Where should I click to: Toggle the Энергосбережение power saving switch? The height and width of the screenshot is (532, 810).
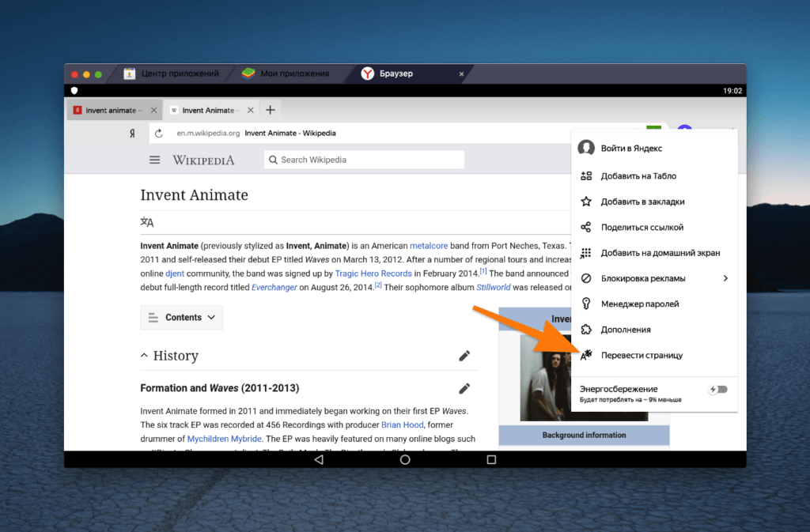(718, 390)
